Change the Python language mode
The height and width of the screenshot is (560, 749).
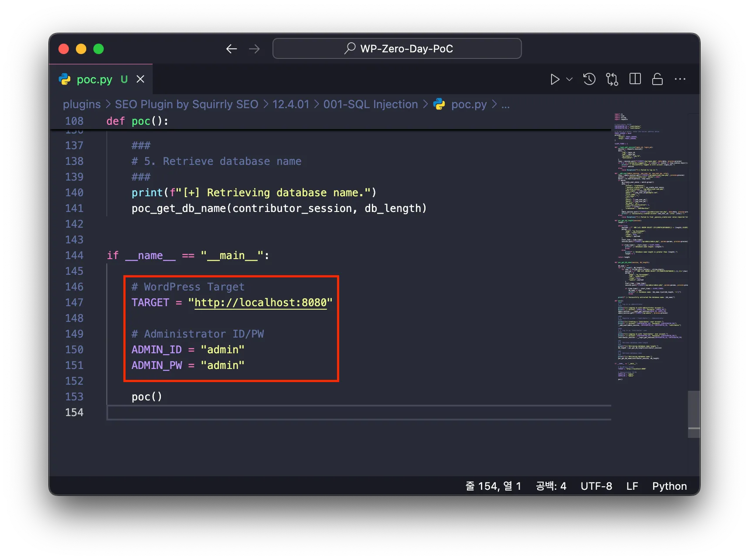(669, 486)
